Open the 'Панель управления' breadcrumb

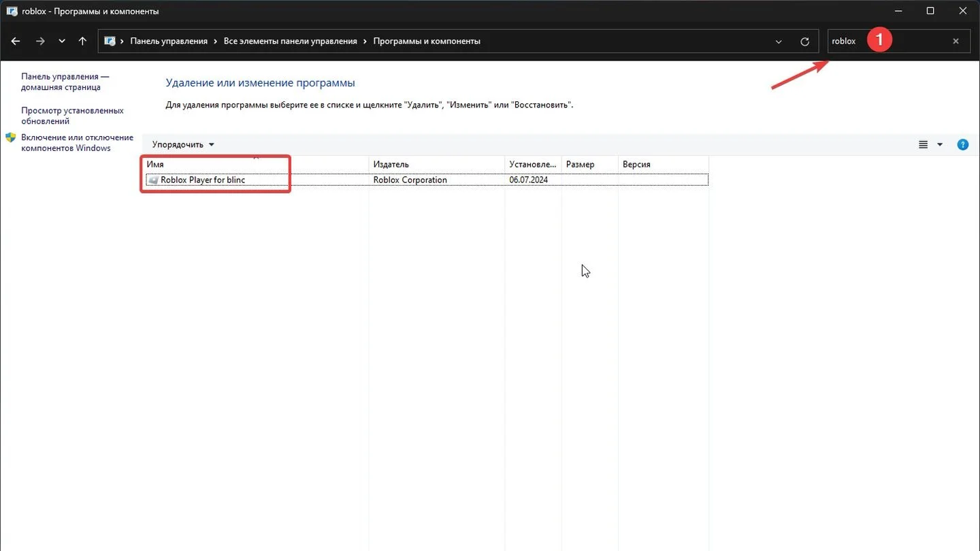[x=169, y=41]
